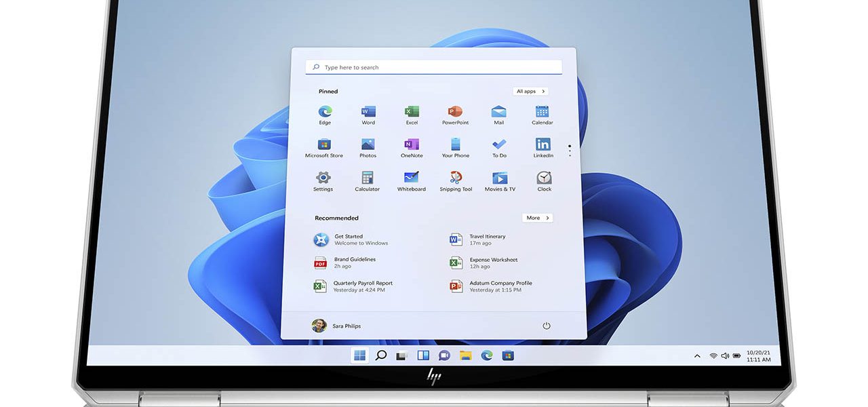This screenshot has width=868, height=407.
Task: Check the battery icon in the system tray
Action: click(736, 356)
